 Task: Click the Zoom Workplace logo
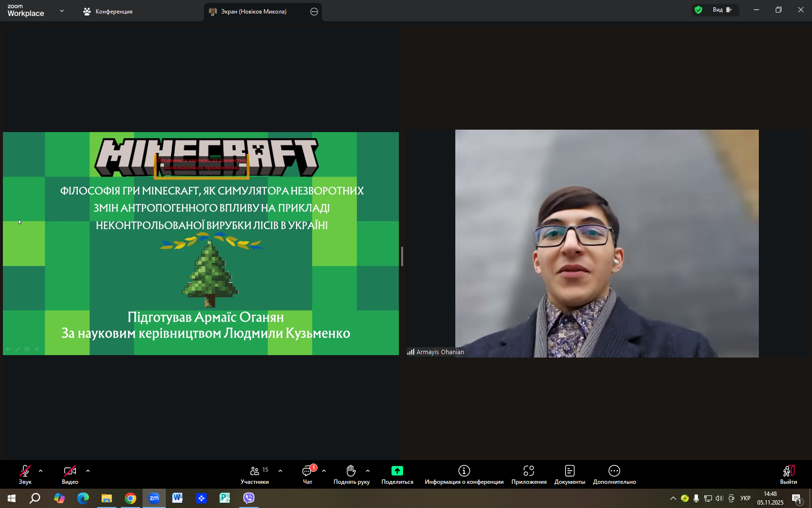click(x=26, y=11)
